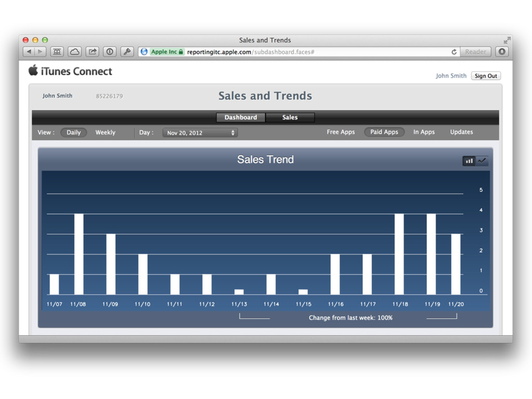Open the bookmarks book icon
The width and height of the screenshot is (532, 399).
[57, 51]
